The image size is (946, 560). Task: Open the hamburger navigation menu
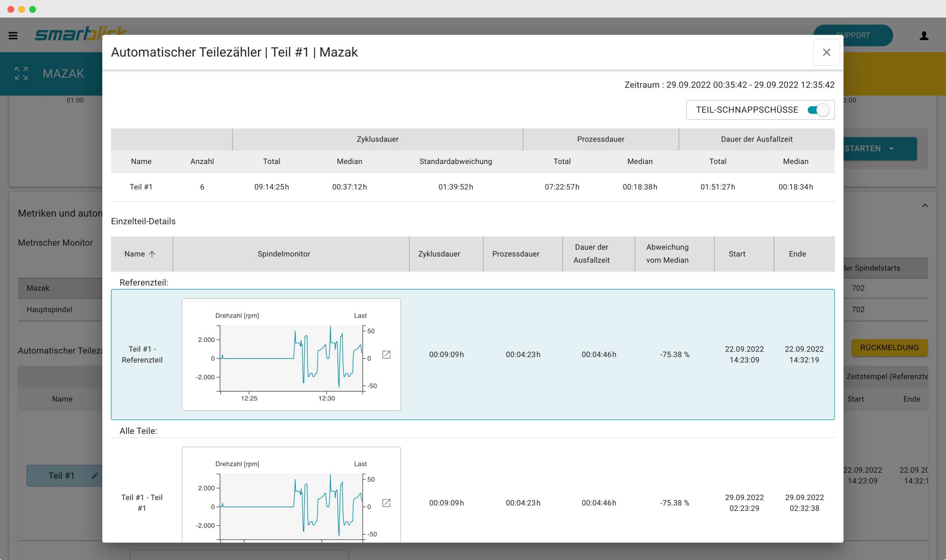pos(13,36)
